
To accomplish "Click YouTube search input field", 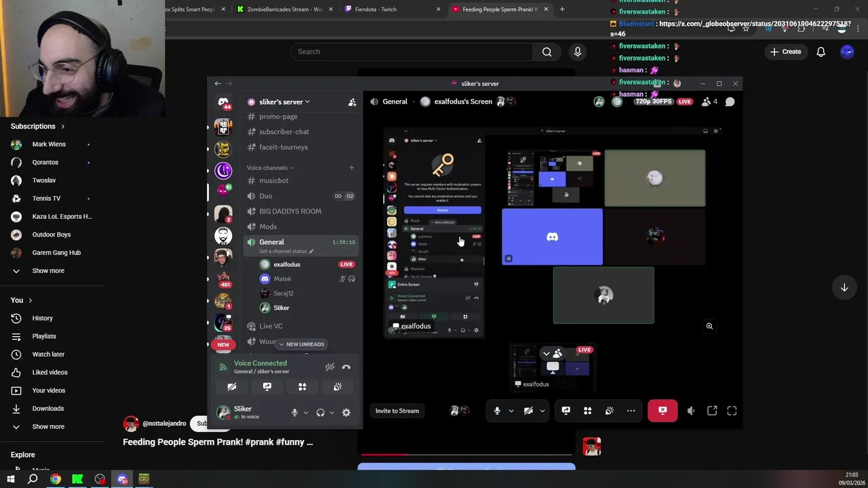I will pos(412,52).
